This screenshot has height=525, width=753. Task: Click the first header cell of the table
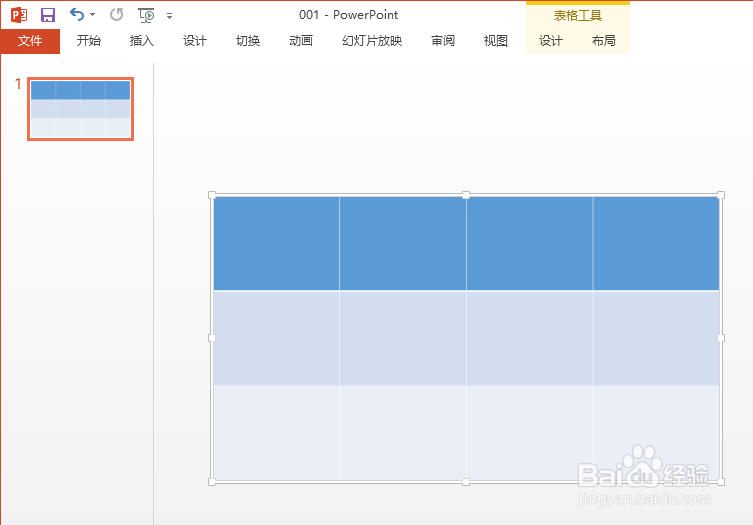pos(276,244)
